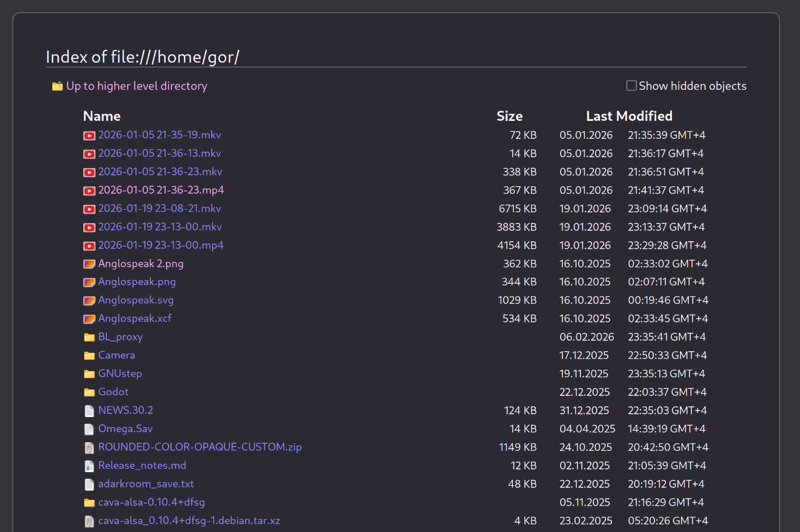Sort by Last Modified header
The image size is (800, 532).
(x=629, y=116)
